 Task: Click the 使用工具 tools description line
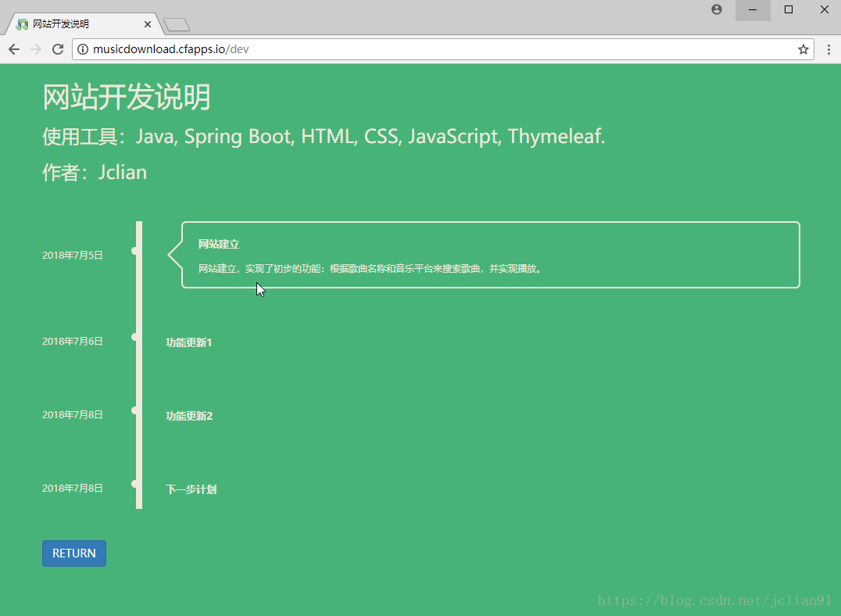[324, 137]
